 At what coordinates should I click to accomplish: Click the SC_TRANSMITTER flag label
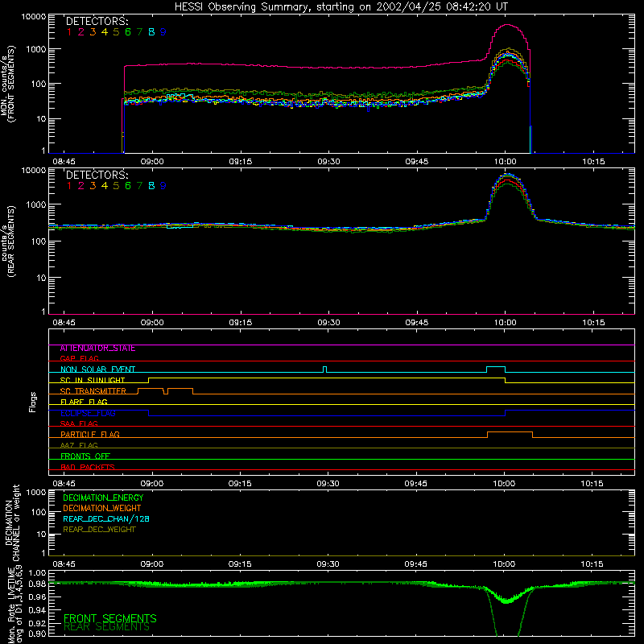point(93,391)
